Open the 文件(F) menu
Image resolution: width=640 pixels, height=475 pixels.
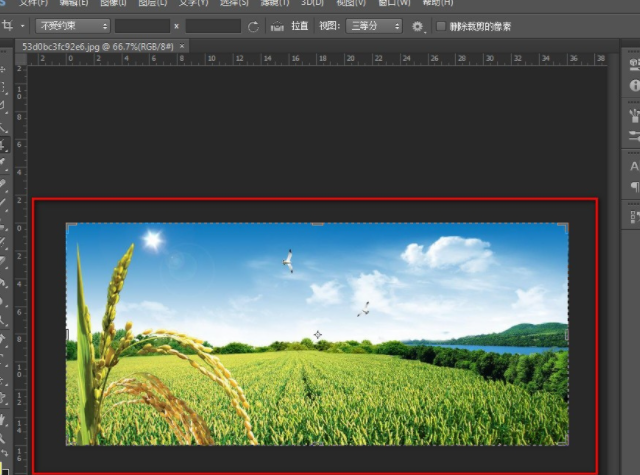point(34,3)
